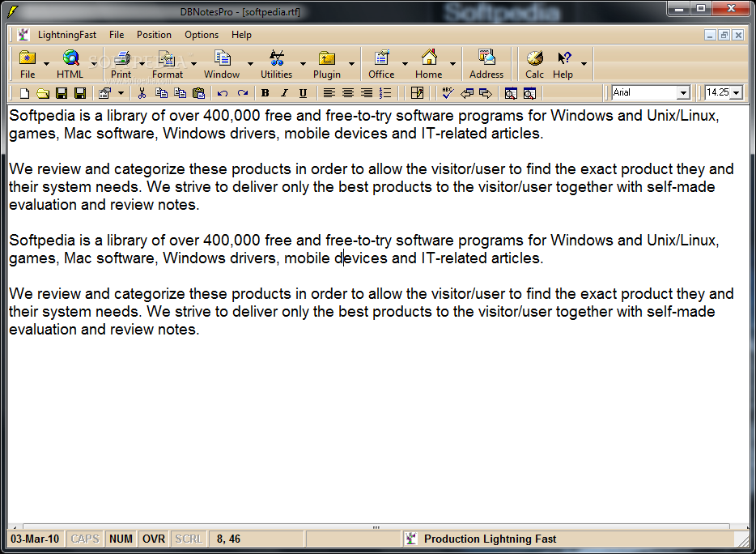Click the CAPS indicator in the status bar
This screenshot has height=554, width=756.
click(85, 539)
